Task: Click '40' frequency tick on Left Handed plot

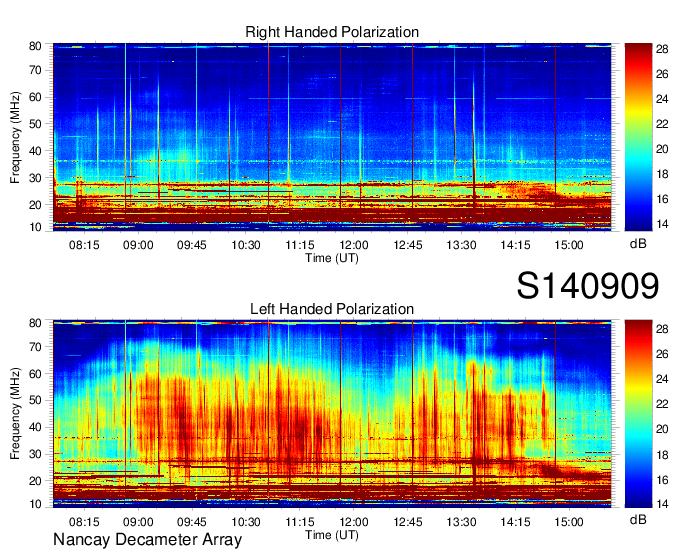Action: (x=35, y=427)
